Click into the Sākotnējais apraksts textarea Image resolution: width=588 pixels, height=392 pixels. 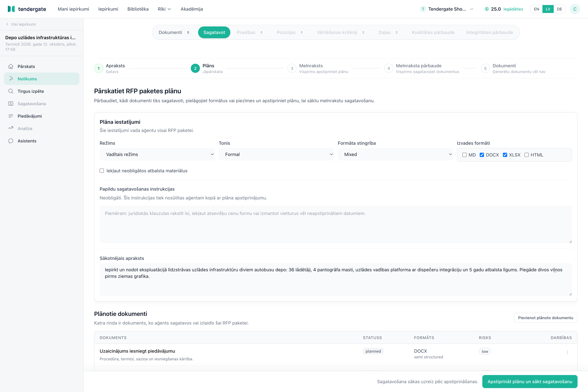pos(335,279)
